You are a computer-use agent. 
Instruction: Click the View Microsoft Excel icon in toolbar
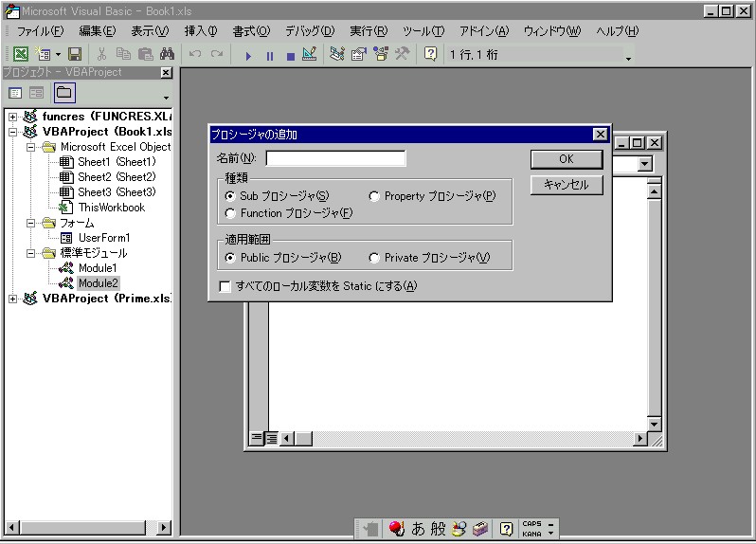[x=20, y=55]
